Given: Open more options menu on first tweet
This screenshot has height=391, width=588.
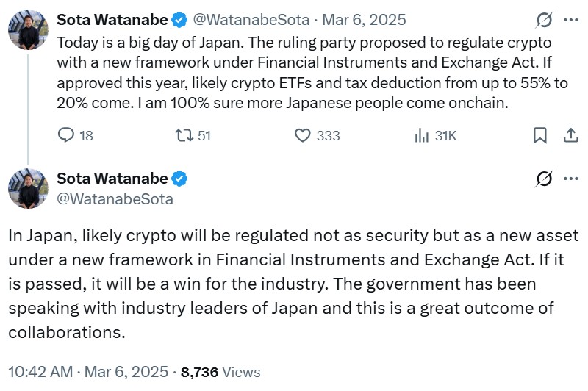Looking at the screenshot, I should tap(570, 20).
